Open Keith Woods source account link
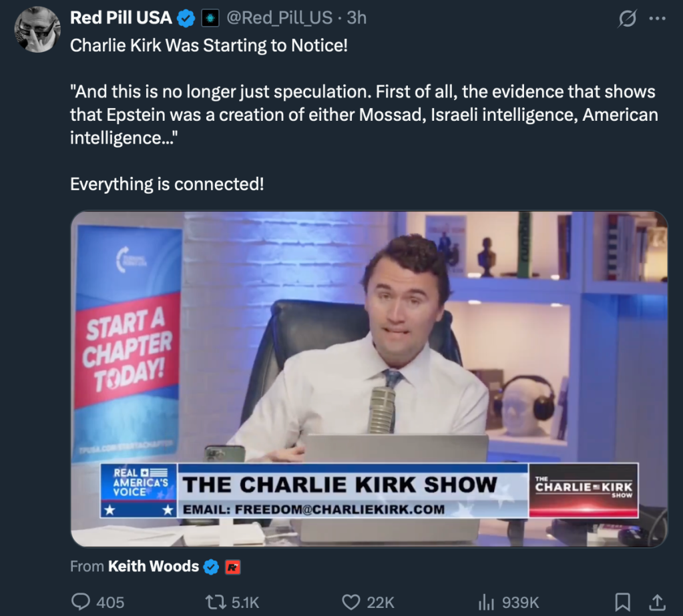Image resolution: width=683 pixels, height=616 pixels. pos(154,567)
